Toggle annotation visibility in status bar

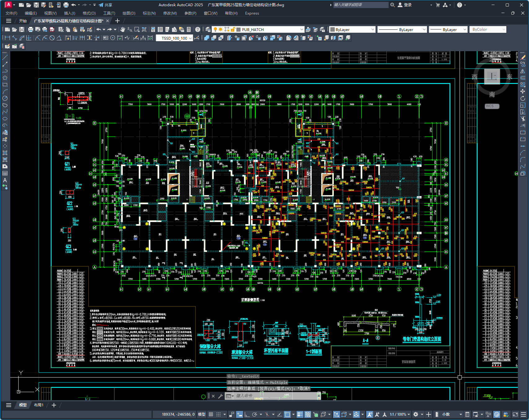pos(369,414)
